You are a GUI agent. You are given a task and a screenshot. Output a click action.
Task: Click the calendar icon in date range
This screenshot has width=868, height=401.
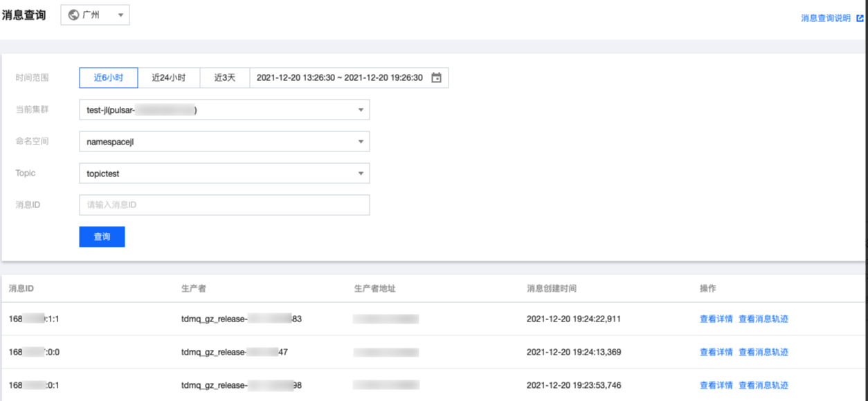436,78
